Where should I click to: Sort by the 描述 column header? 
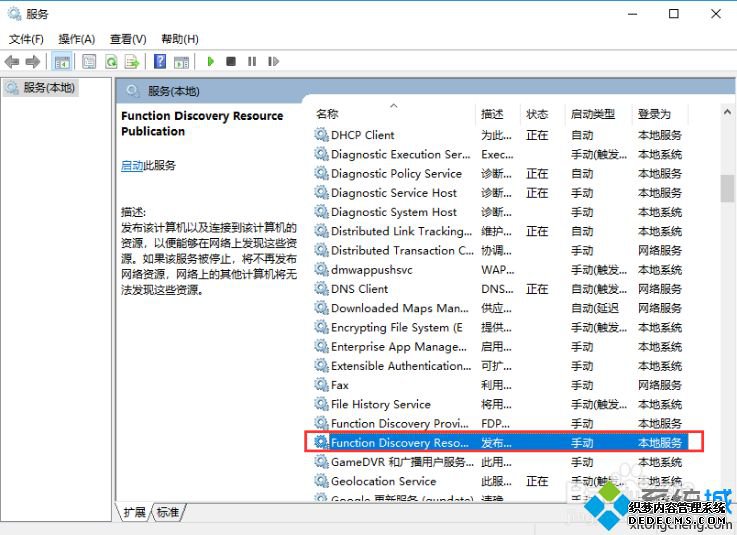coord(497,114)
